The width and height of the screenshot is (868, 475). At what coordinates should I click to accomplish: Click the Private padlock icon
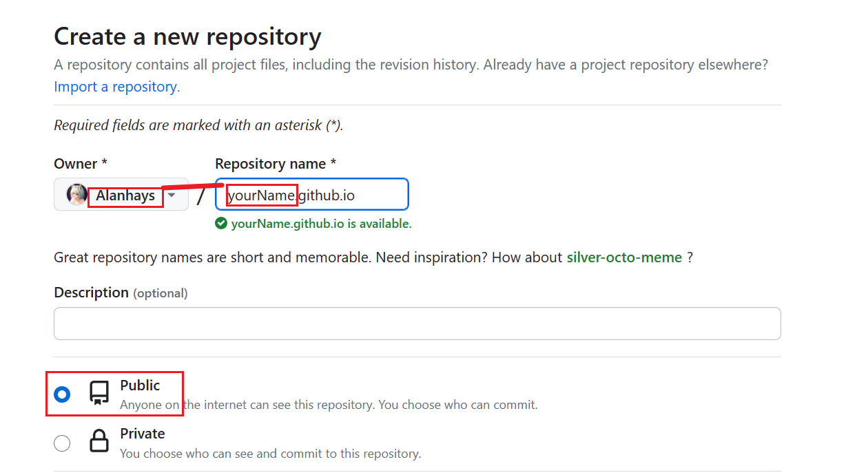coord(99,441)
